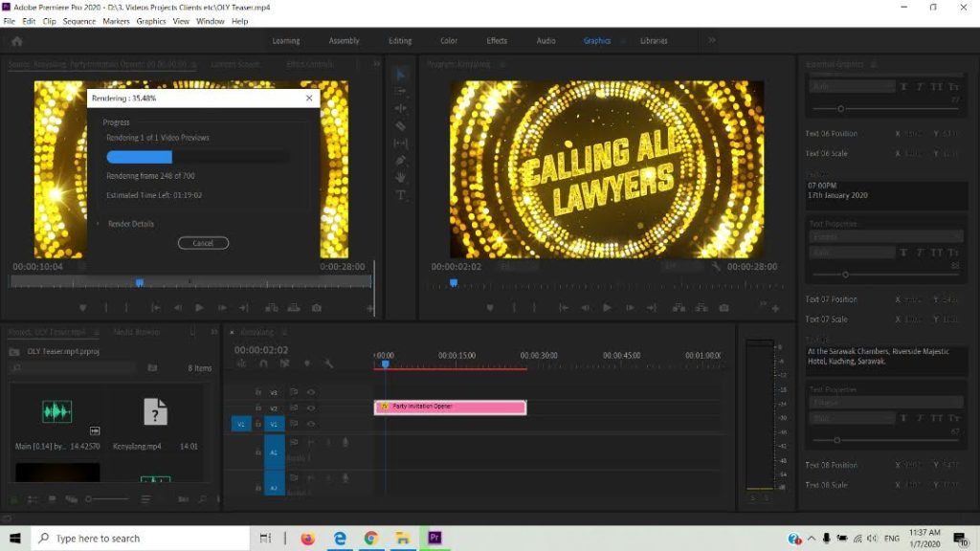The image size is (980, 551).
Task: Switch to the Editing workspace tab
Action: coord(400,41)
